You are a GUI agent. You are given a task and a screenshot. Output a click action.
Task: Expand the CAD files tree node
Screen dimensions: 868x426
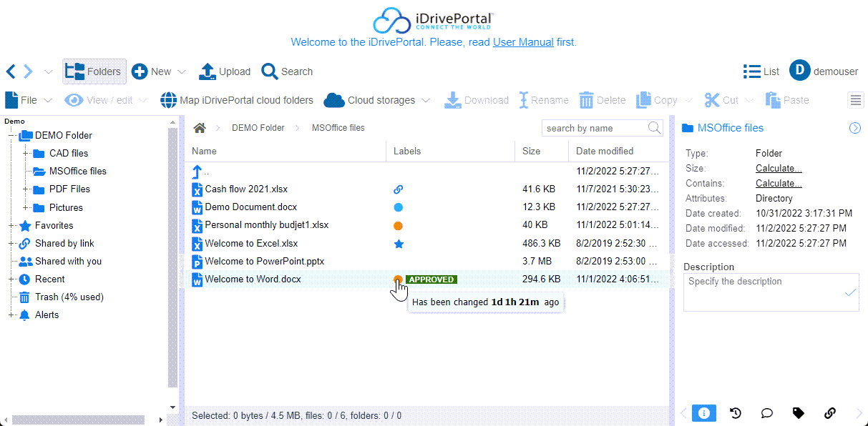pos(25,154)
